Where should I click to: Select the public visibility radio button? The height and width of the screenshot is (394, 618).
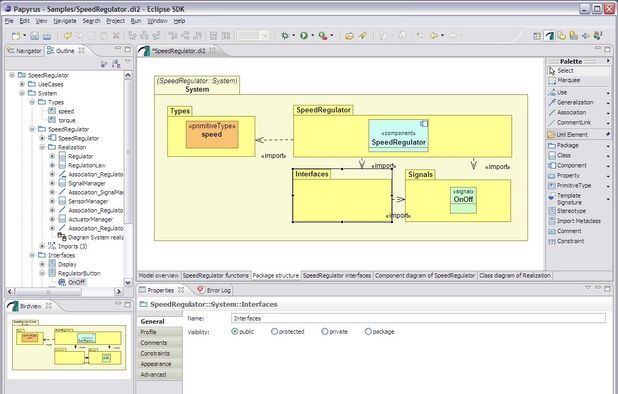[x=235, y=332]
